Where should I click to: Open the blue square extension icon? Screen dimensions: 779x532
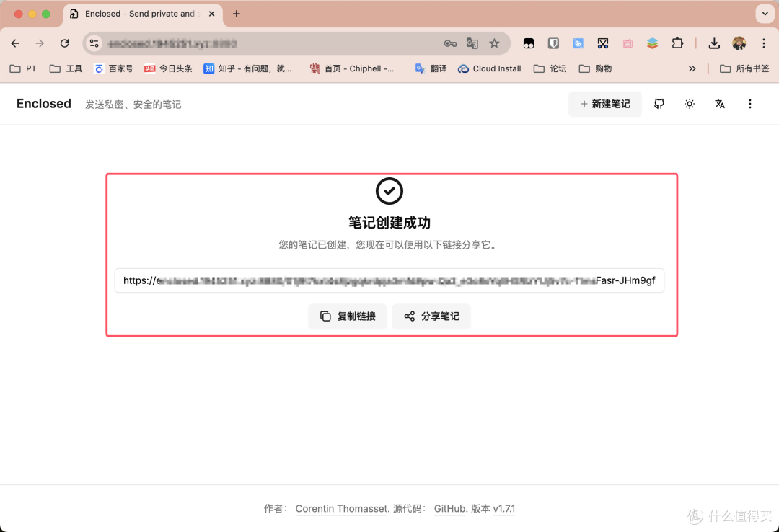pos(578,44)
